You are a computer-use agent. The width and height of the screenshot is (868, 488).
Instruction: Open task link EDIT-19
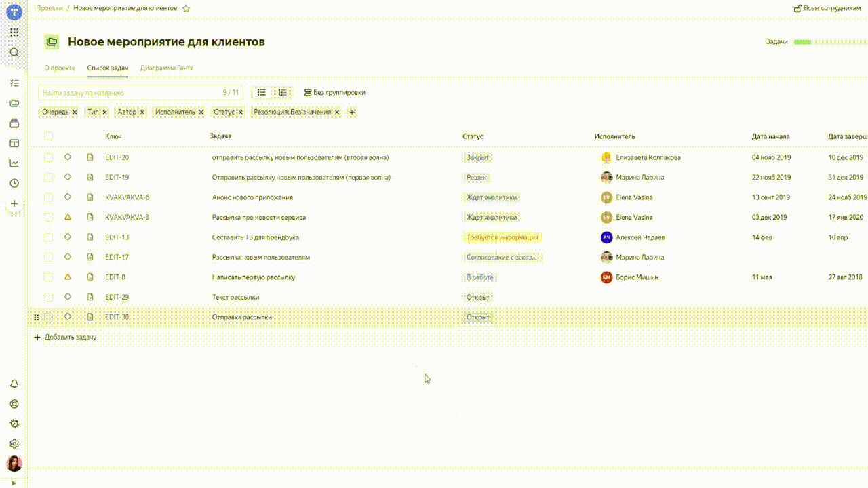[x=117, y=178]
